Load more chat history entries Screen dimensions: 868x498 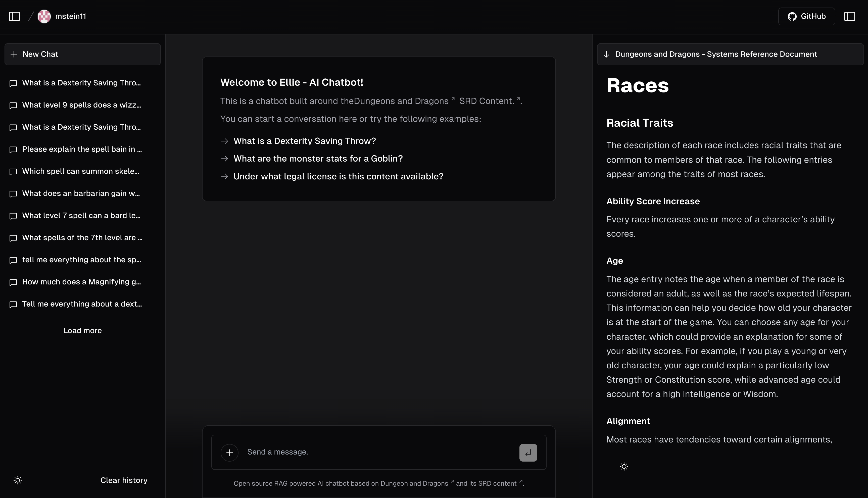[x=82, y=330]
